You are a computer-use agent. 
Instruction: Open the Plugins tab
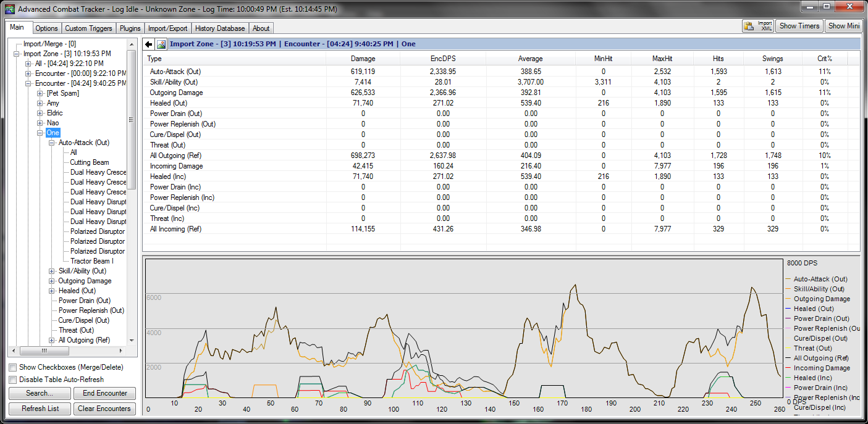[x=130, y=28]
